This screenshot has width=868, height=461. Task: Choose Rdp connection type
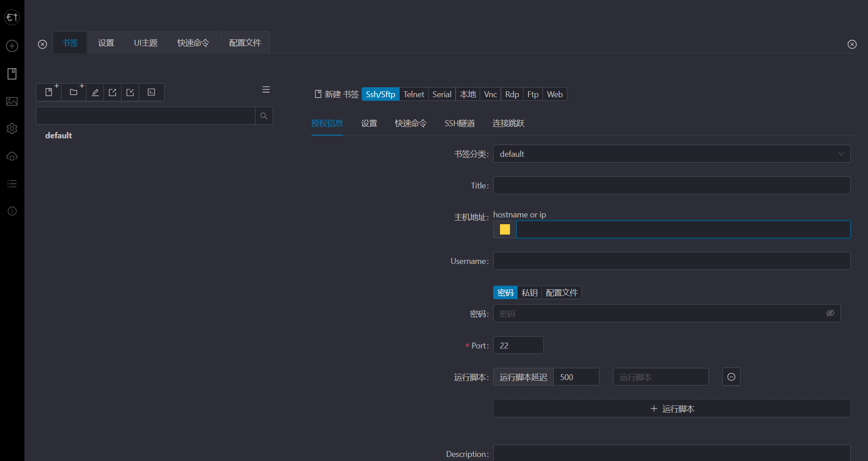tap(512, 94)
